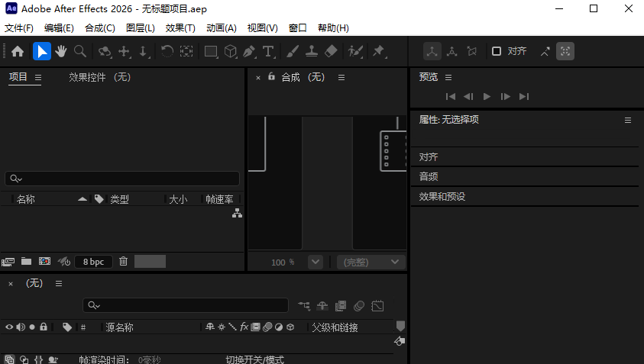This screenshot has width=644, height=364.
Task: Choose the horizontal Type tool
Action: click(269, 51)
